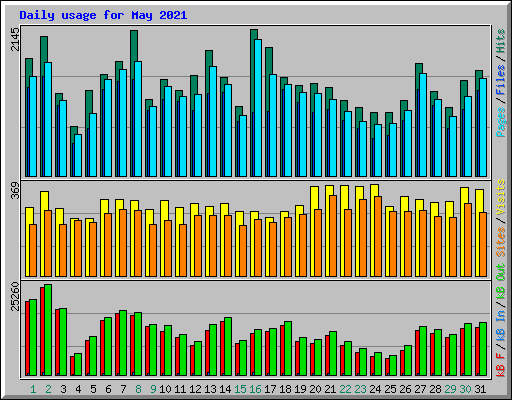Click the "kB F" legend label
The image size is (512, 400).
(501, 364)
